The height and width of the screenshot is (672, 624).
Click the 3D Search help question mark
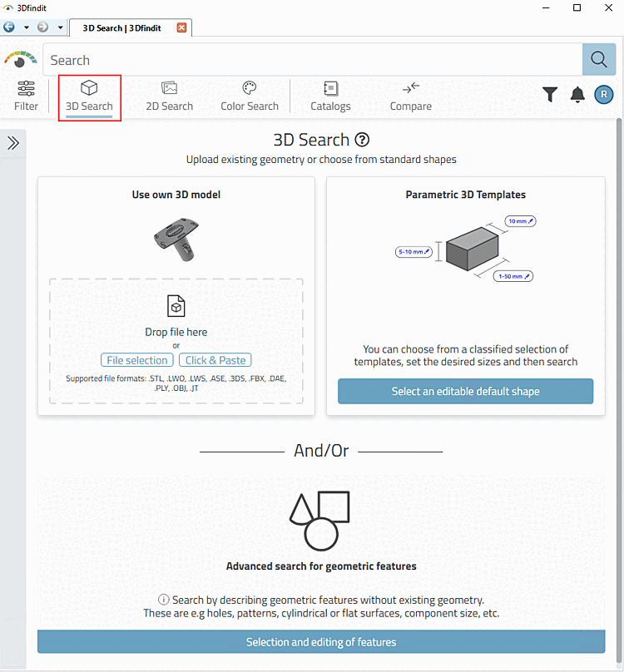tap(363, 140)
